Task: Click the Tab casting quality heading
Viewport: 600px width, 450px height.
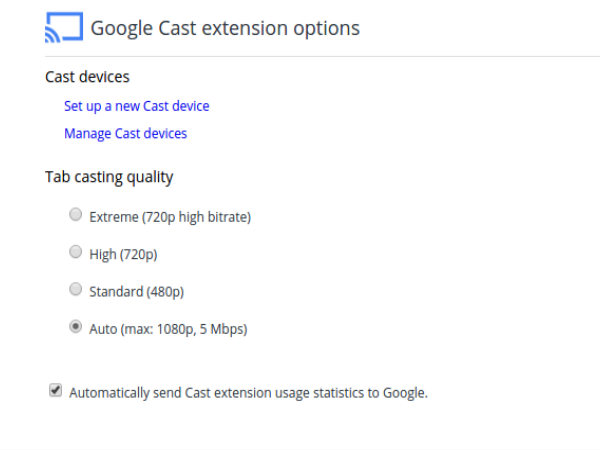Action: (x=109, y=178)
